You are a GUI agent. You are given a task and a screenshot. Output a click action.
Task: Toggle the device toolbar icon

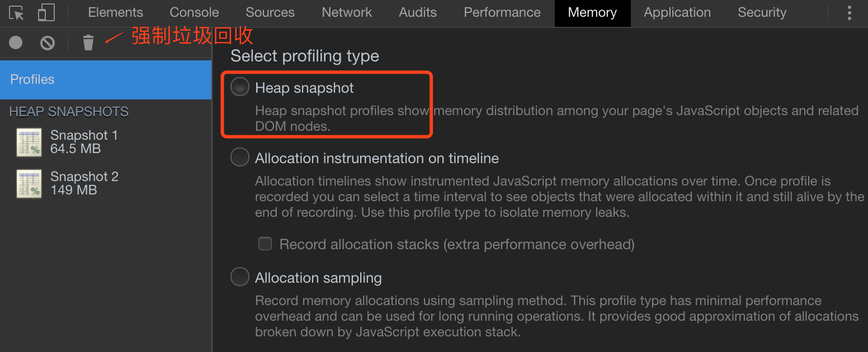click(46, 13)
